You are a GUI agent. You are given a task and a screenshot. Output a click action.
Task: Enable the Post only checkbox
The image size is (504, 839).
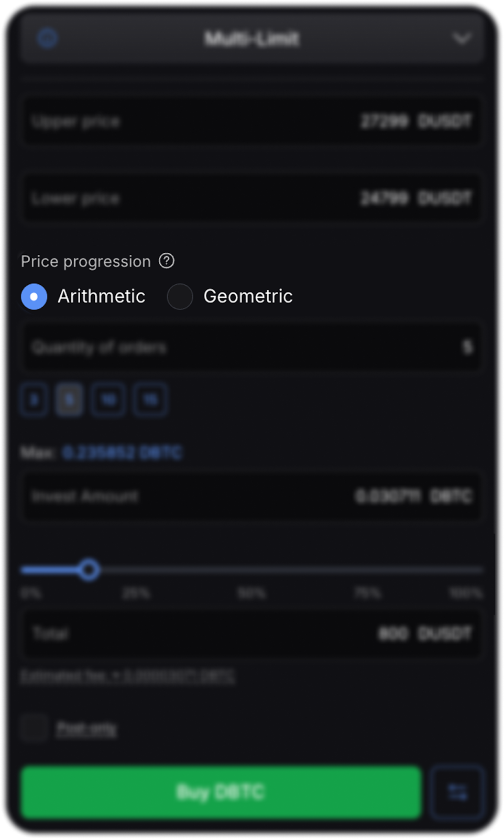coord(35,728)
